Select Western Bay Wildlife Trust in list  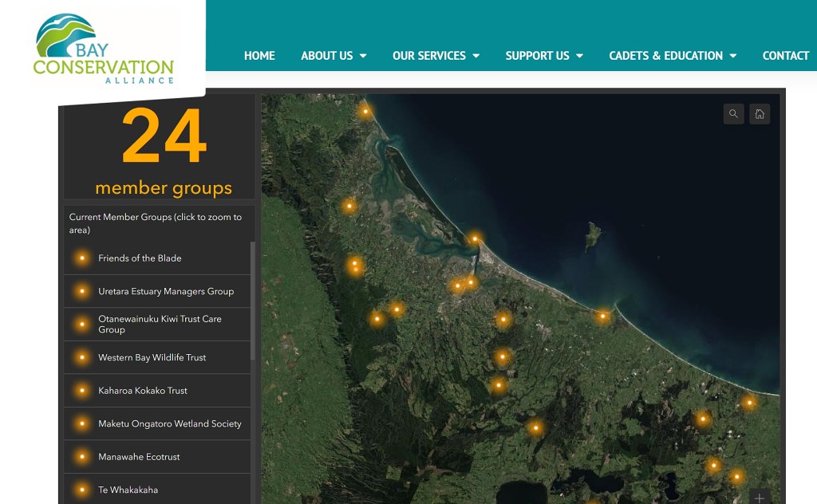152,358
